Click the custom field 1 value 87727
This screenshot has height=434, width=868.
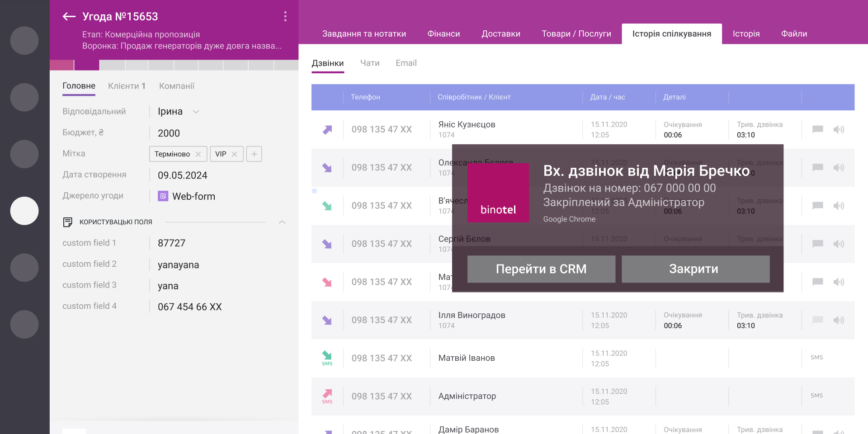click(x=171, y=243)
